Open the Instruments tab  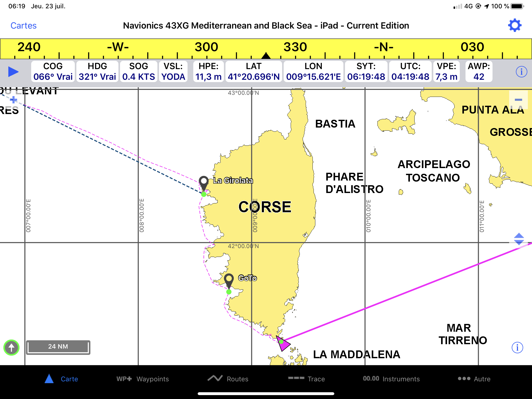point(391,379)
